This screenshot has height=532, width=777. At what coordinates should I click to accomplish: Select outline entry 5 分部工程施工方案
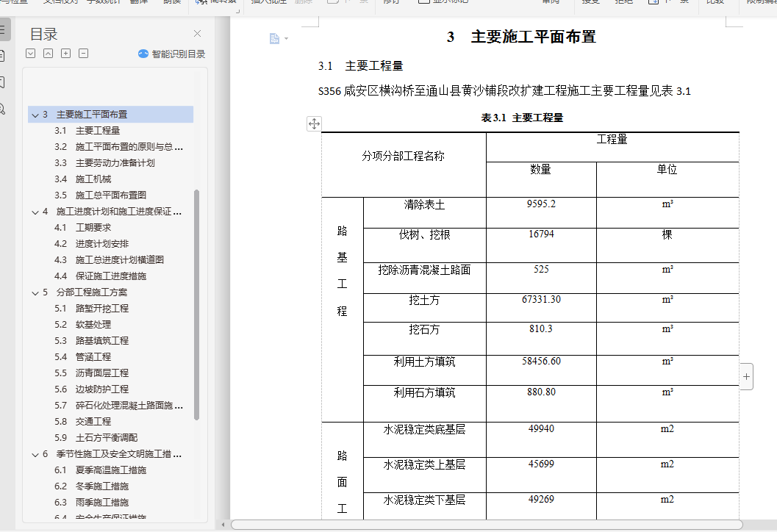tap(85, 292)
